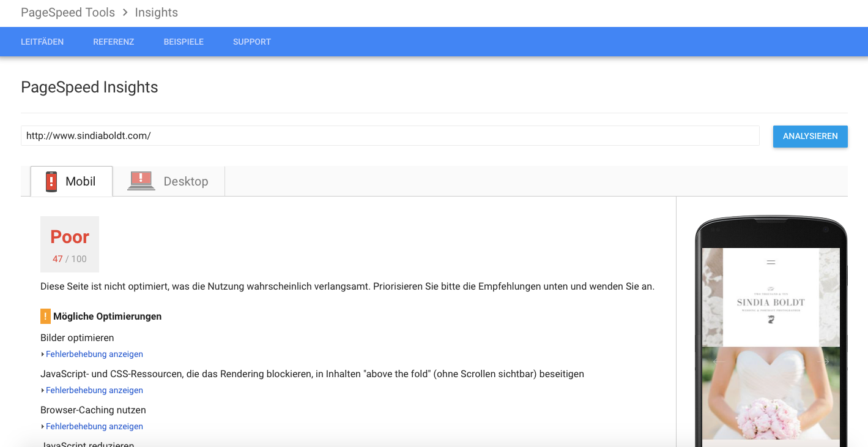Expand Fehlerbehebung anzeigen under Bilder optimieren
Image resolution: width=868 pixels, height=447 pixels.
(92, 354)
